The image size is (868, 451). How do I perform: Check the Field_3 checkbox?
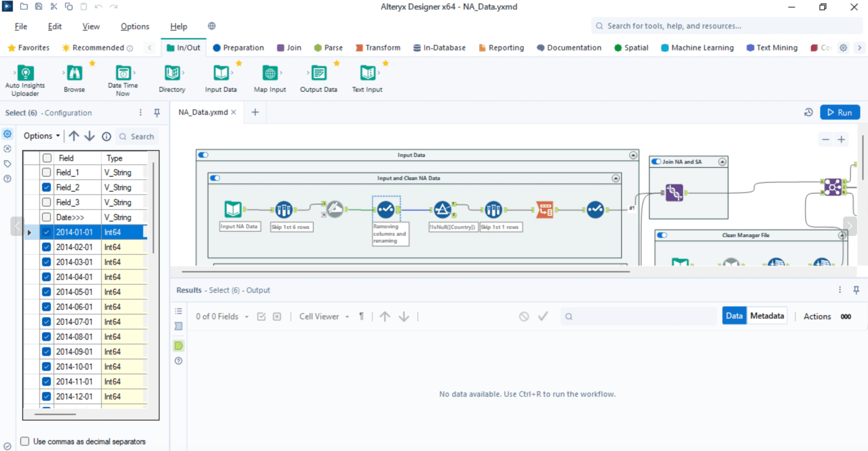(47, 202)
